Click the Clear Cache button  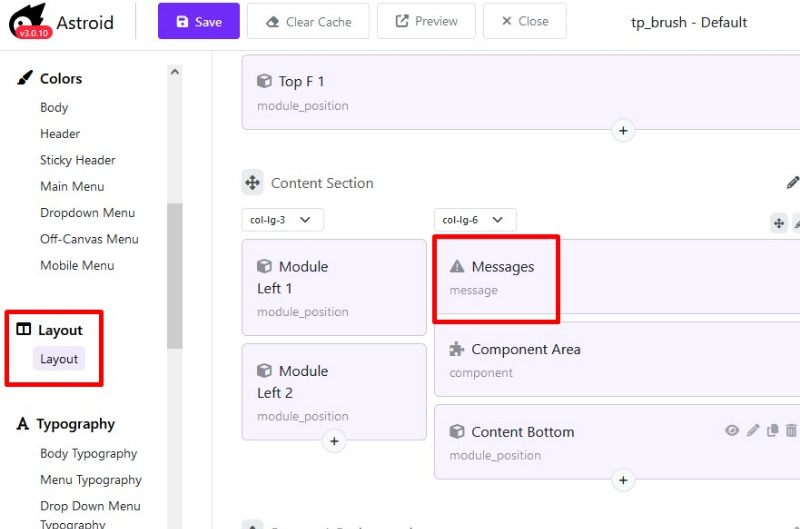[x=308, y=21]
